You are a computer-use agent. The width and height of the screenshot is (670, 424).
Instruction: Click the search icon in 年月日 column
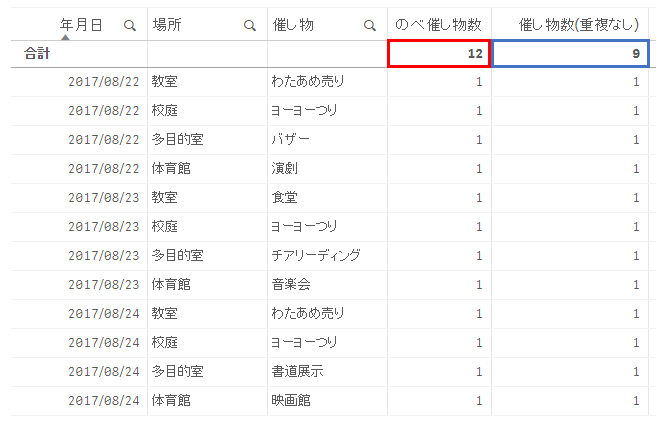click(x=129, y=26)
